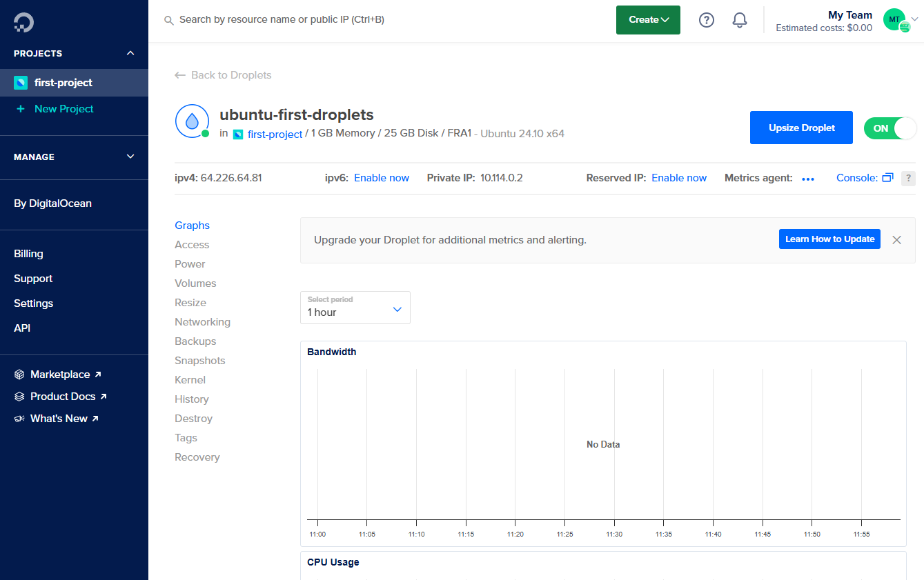Image resolution: width=924 pixels, height=580 pixels.
Task: Click the first-project link under droplet name
Action: coord(275,134)
